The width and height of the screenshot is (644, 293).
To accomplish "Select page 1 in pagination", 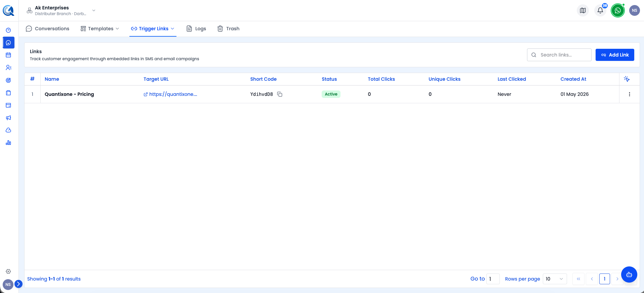I will coord(605,279).
